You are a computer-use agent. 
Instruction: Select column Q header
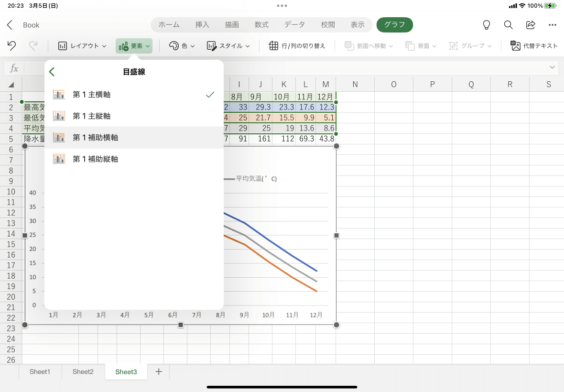(471, 84)
